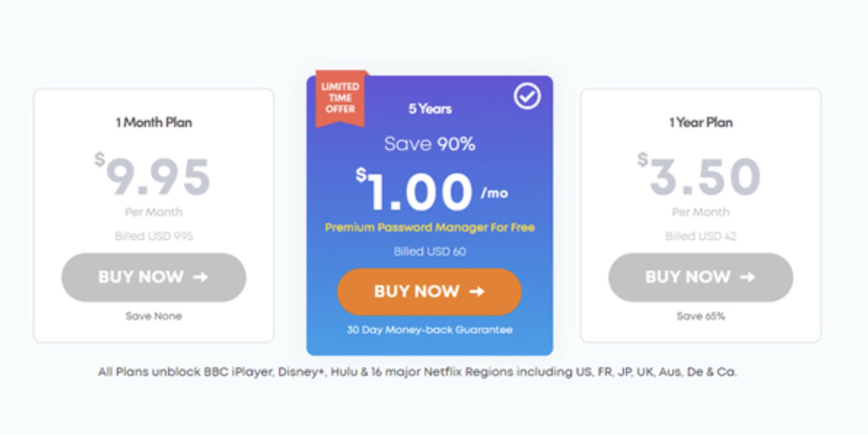Open the 1 Year Plan heading

tap(700, 122)
